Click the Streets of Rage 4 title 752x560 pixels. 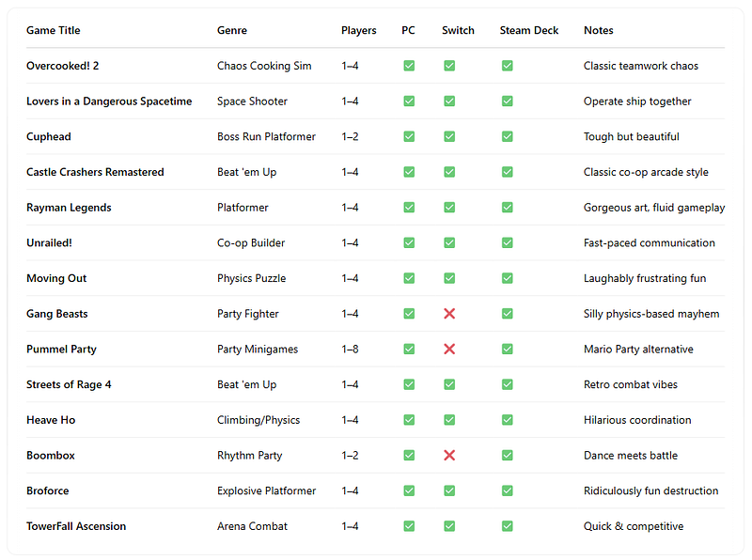pos(69,384)
